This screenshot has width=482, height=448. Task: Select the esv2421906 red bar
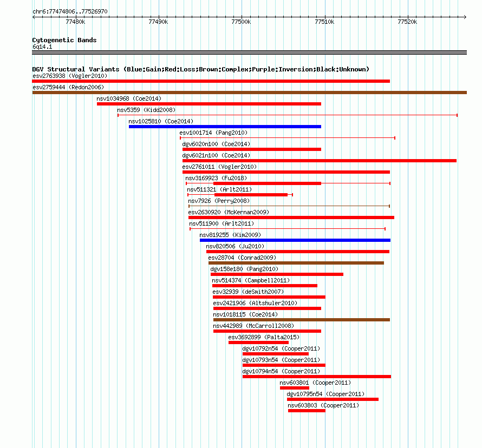(267, 308)
